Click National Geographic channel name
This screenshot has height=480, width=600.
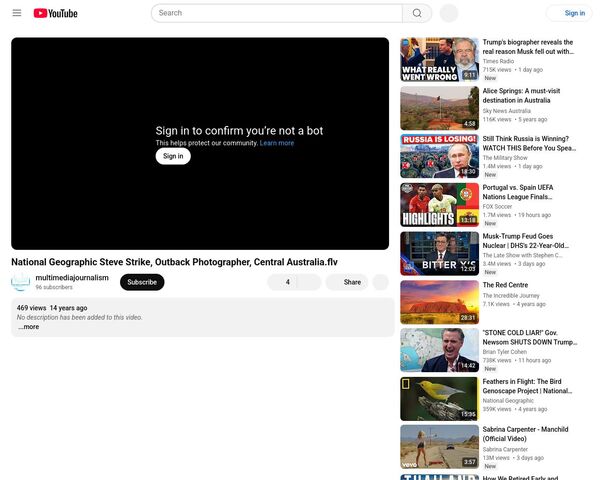[508, 401]
